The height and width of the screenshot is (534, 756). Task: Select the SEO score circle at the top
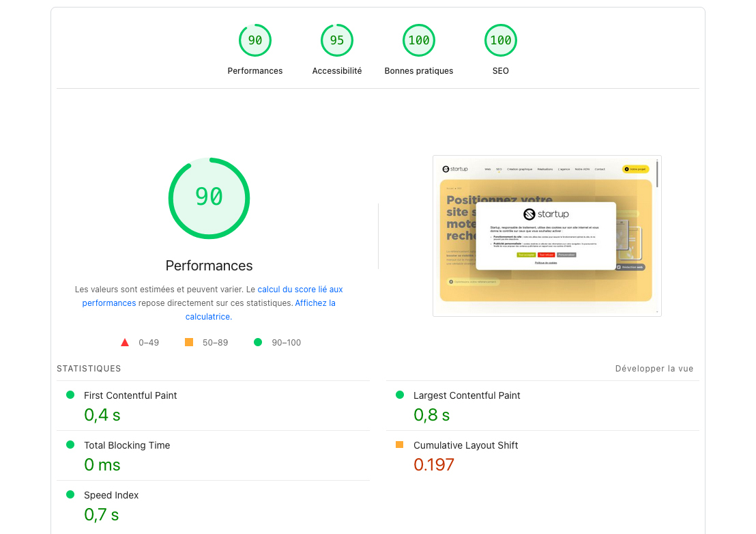click(501, 40)
